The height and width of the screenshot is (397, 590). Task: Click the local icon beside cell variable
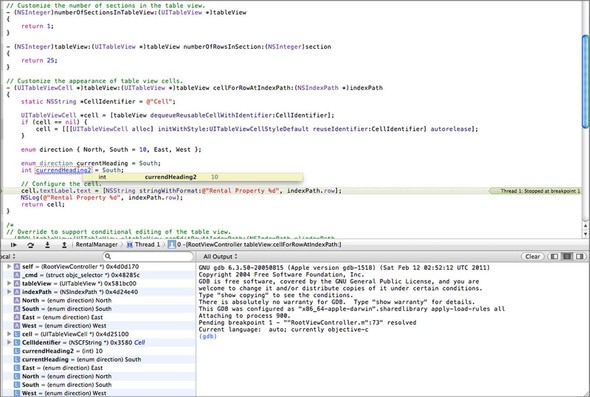coord(17,334)
